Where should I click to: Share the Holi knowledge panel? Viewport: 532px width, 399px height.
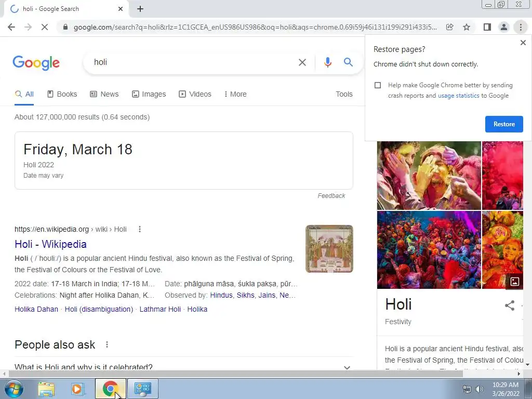click(510, 305)
